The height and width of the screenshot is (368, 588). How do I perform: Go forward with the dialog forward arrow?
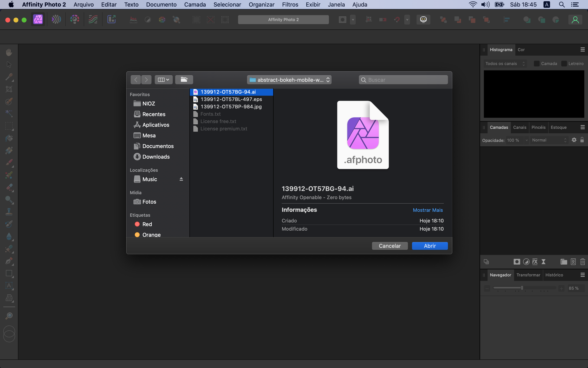[x=146, y=80]
